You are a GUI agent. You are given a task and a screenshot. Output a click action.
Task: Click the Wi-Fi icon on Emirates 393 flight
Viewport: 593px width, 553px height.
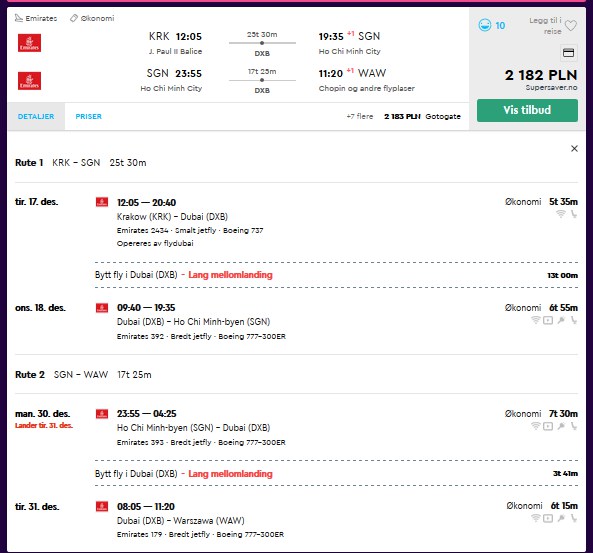535,426
